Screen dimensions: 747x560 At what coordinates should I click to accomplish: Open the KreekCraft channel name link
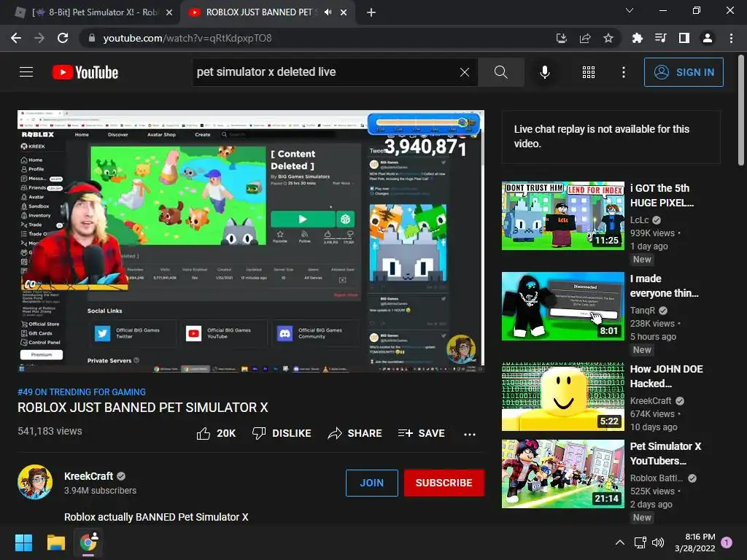point(88,476)
